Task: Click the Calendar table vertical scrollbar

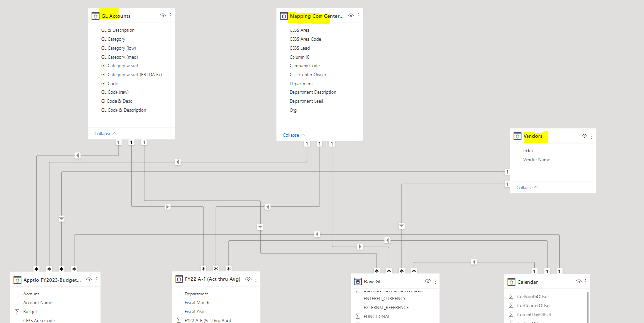Action: (588, 307)
